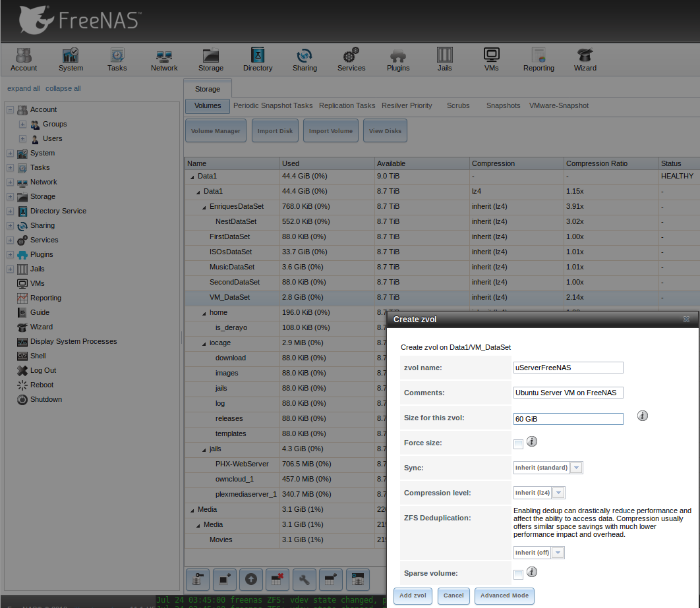Click the Import Volume button

[x=331, y=130]
